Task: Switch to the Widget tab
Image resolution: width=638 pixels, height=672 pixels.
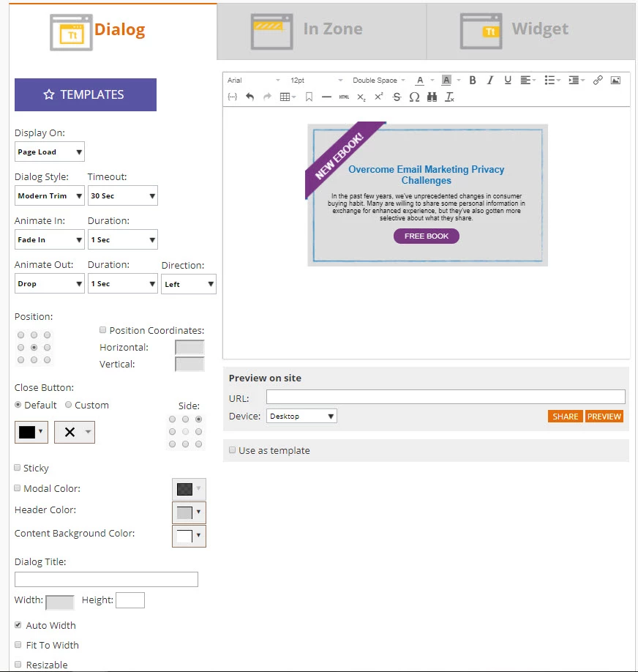Action: (531, 31)
